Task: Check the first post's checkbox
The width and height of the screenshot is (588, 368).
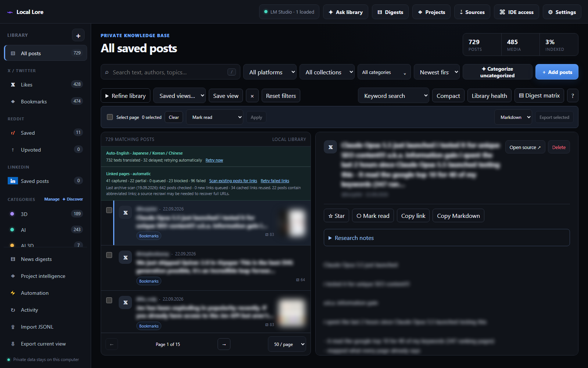Action: (x=109, y=210)
